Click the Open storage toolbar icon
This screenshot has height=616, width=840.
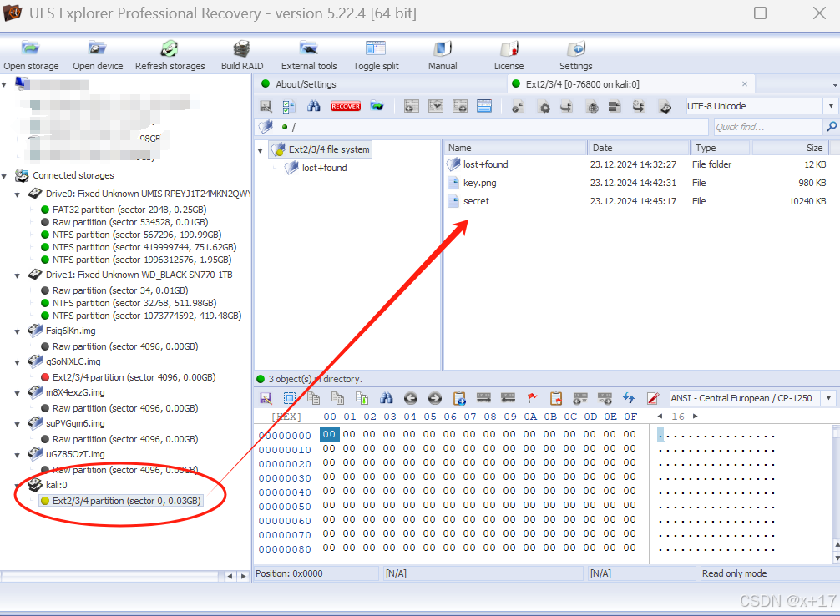[31, 56]
